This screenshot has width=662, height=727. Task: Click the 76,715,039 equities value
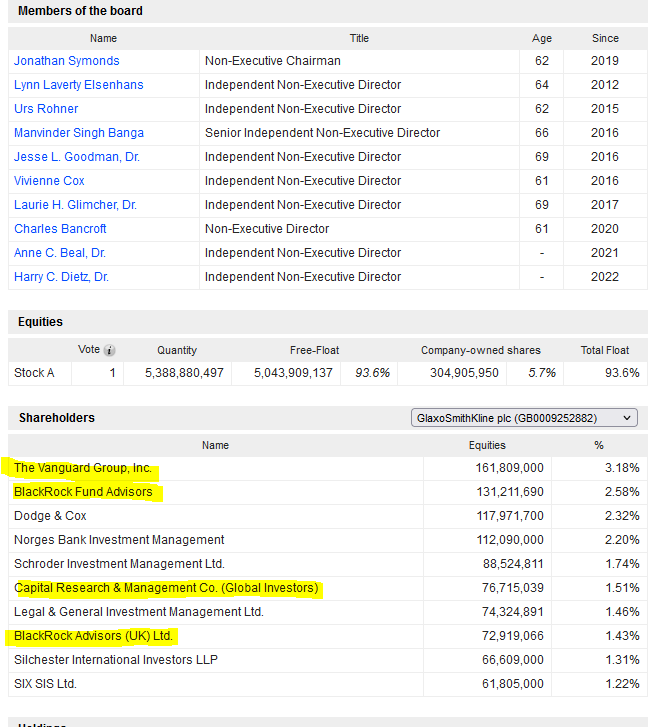tap(513, 588)
